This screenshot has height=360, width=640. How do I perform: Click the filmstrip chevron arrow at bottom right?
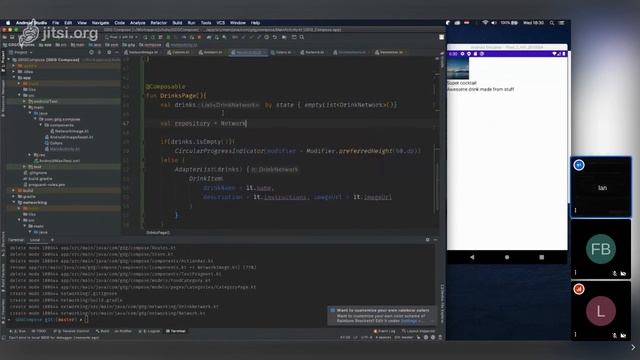[x=633, y=347]
